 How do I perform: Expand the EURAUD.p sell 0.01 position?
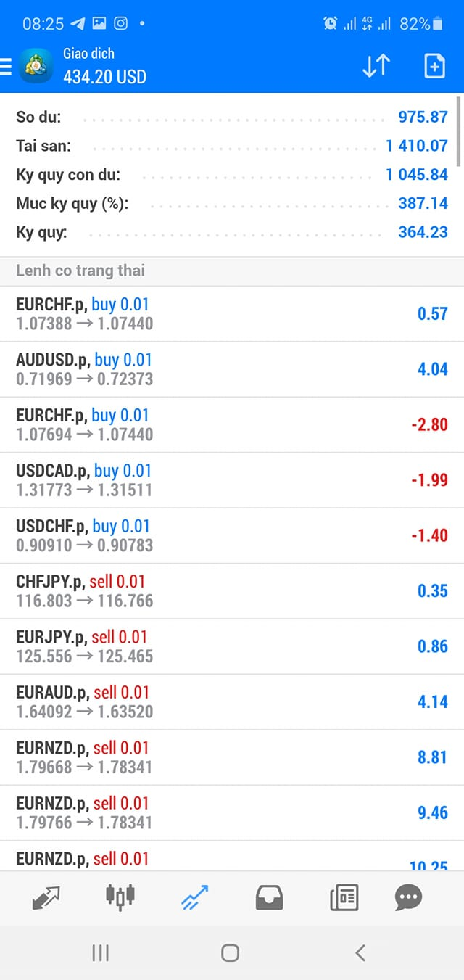click(x=232, y=702)
